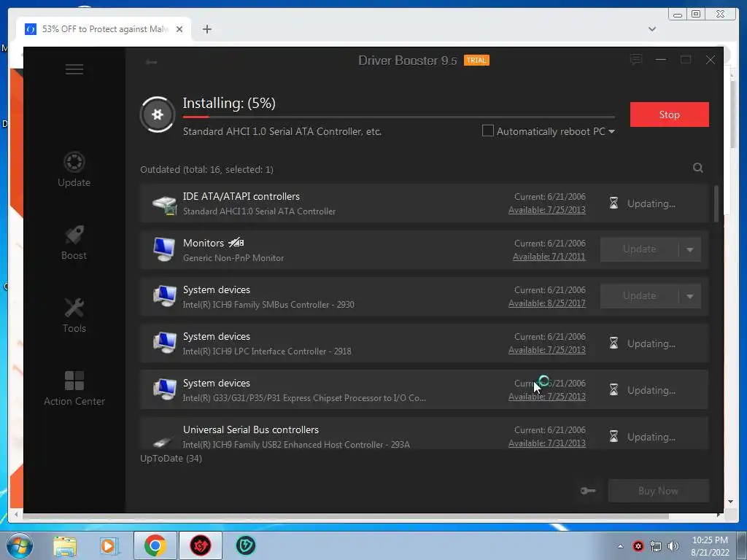Open Available 7/25/2013 link for IDE ATA/ATAPI
This screenshot has height=560, width=747.
pyautogui.click(x=547, y=210)
